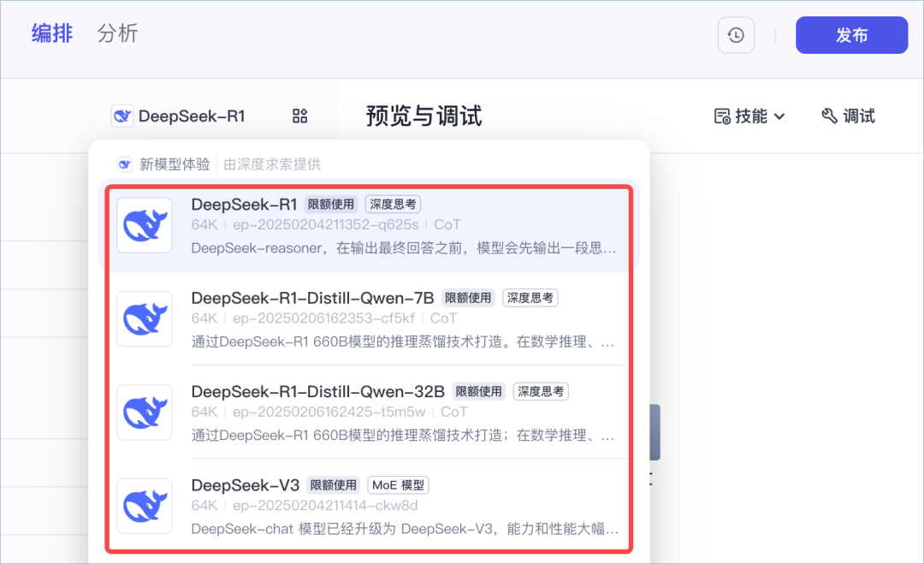Click the DeepSeek-R1-Distill-Qwen-7B whale thumbnail
Screen dimensions: 924x564
click(x=145, y=319)
